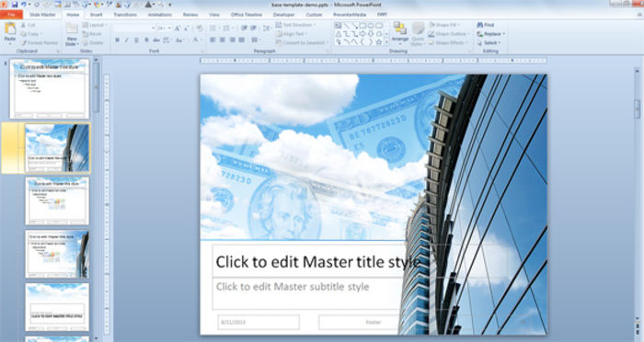Select the Format Painter tool

40,42
